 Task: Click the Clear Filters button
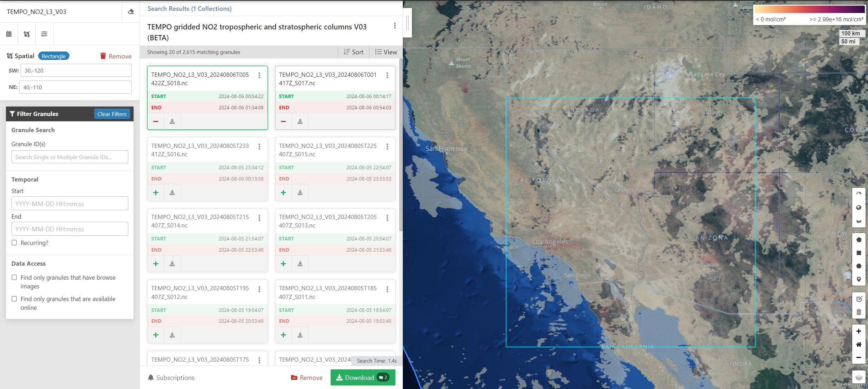[112, 114]
